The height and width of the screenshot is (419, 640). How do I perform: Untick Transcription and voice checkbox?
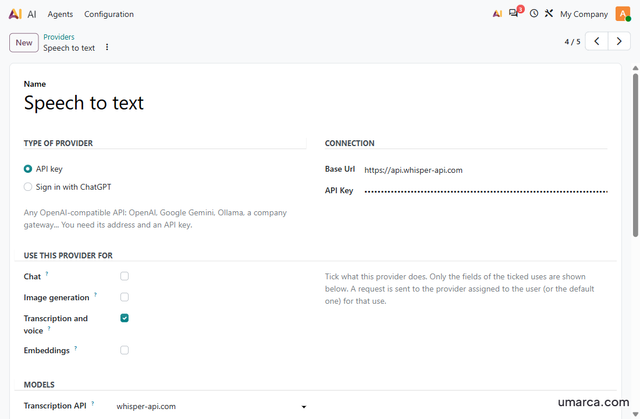pos(124,318)
